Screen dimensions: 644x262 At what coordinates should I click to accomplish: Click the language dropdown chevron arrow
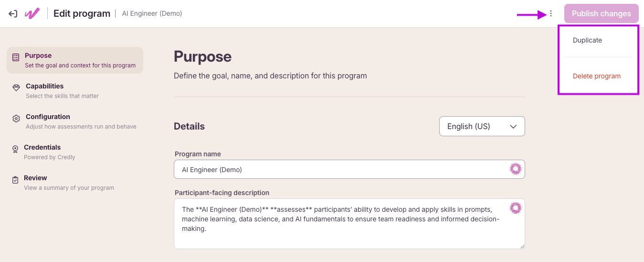click(514, 127)
